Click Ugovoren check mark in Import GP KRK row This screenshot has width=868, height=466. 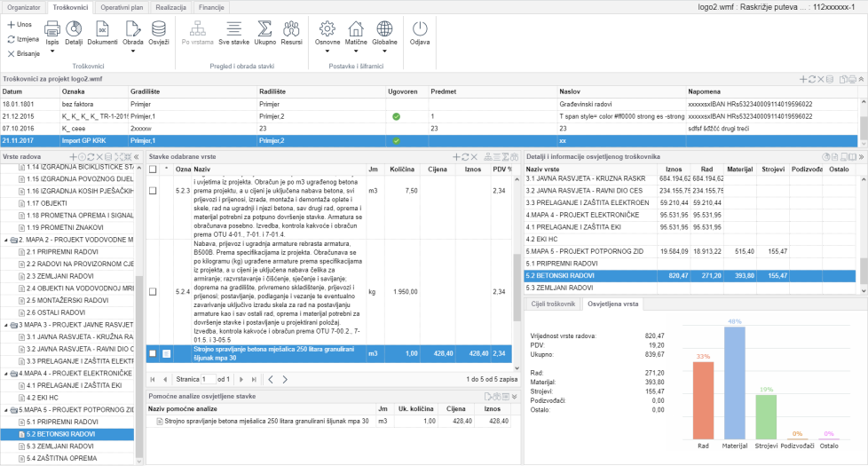(397, 141)
